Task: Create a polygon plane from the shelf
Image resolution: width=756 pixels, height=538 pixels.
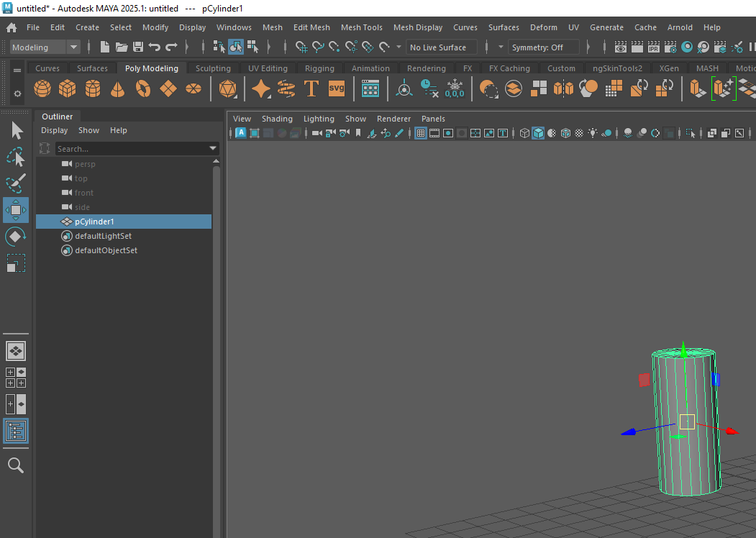Action: (168, 88)
